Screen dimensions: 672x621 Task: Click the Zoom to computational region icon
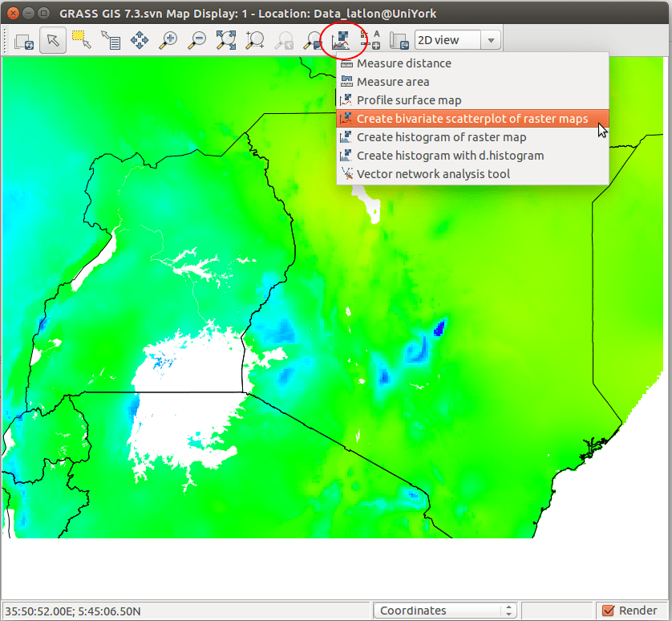(254, 40)
